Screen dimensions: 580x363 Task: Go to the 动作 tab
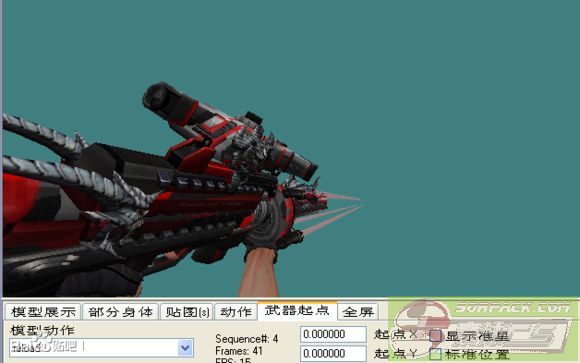click(236, 312)
